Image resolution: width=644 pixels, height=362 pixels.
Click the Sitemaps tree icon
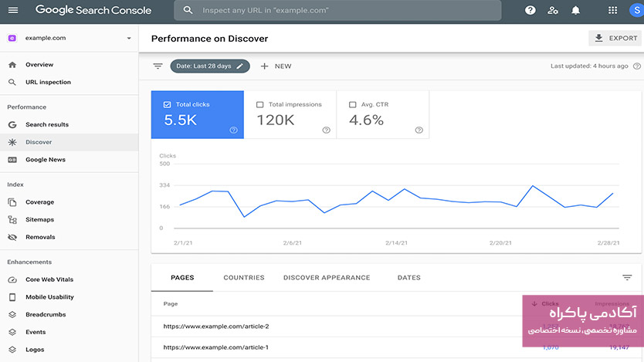point(12,219)
